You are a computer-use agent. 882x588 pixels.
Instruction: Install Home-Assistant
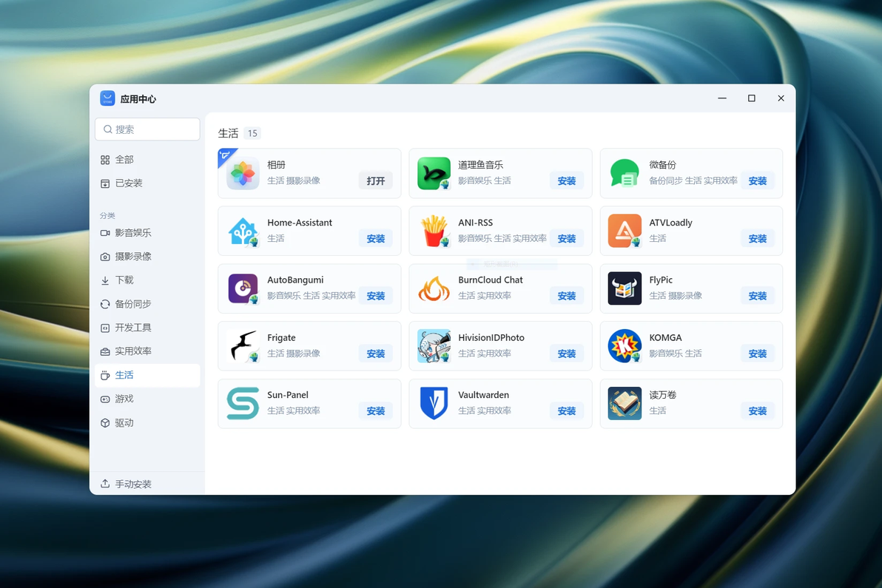tap(376, 238)
